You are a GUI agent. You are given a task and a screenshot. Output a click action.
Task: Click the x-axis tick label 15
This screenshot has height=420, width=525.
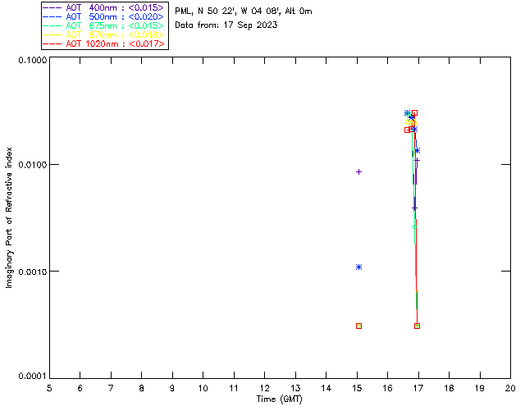tap(357, 388)
